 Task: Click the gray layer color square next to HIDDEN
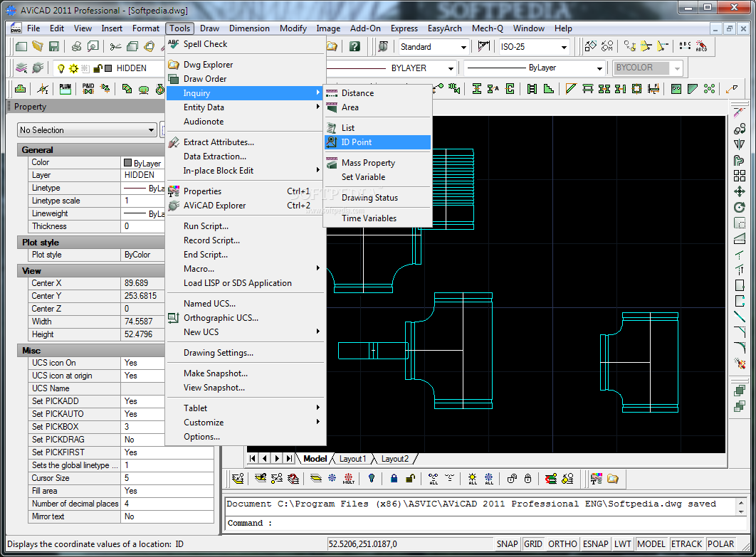pos(108,68)
